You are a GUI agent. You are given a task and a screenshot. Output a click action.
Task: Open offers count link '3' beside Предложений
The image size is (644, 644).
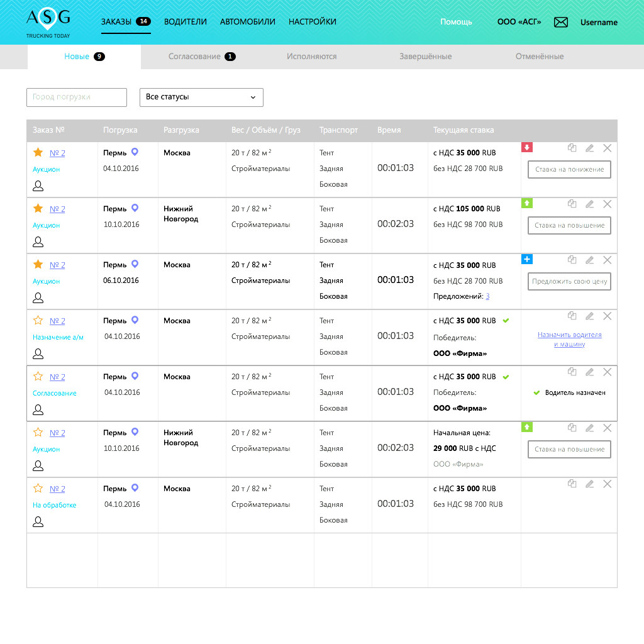tap(487, 296)
